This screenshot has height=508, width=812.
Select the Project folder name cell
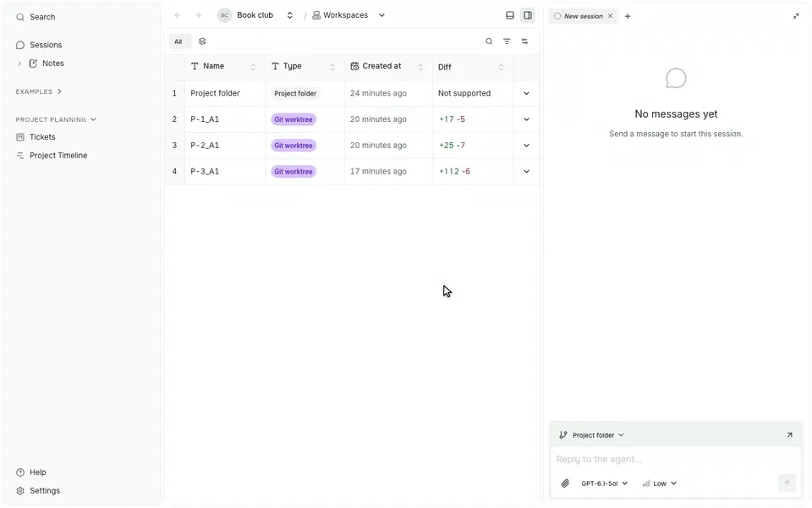(x=225, y=93)
